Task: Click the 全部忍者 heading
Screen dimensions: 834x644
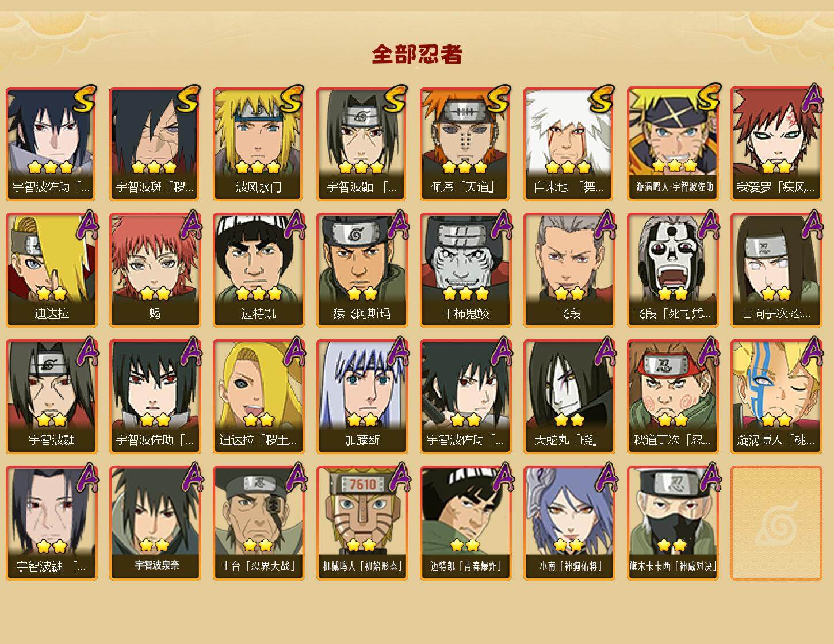Action: pos(417,54)
